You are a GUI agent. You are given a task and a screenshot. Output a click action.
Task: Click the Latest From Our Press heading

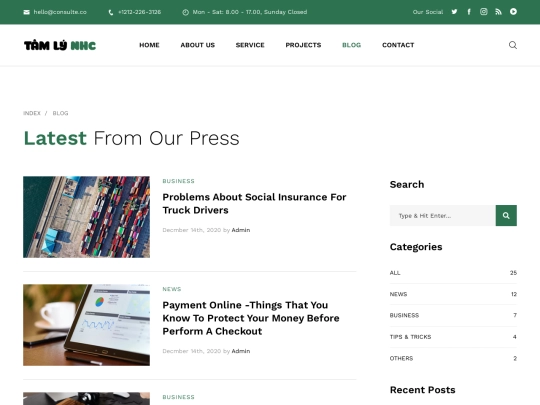[131, 138]
